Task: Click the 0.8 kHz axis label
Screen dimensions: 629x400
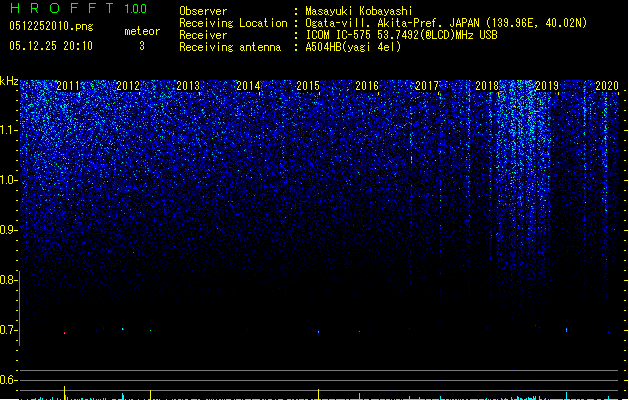Action: point(8,280)
